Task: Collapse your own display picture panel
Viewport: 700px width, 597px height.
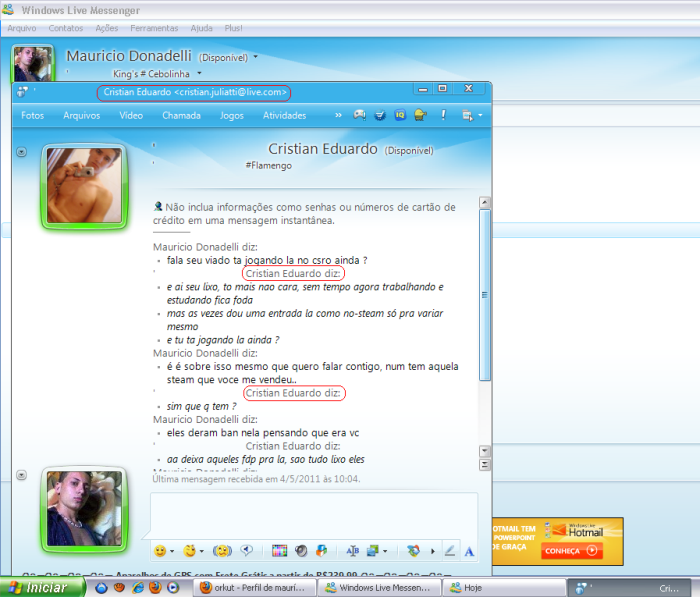Action: [x=21, y=475]
